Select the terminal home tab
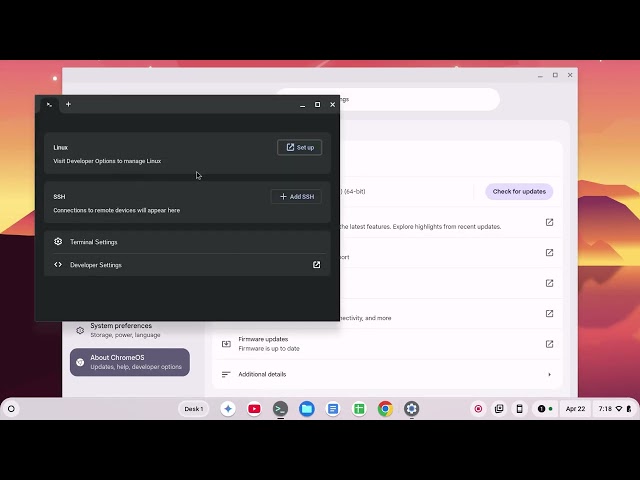 49,105
